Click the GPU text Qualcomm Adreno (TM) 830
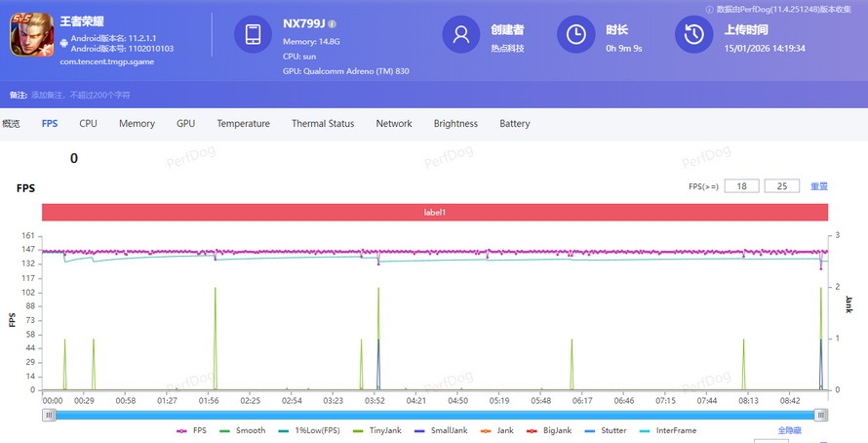 click(346, 71)
